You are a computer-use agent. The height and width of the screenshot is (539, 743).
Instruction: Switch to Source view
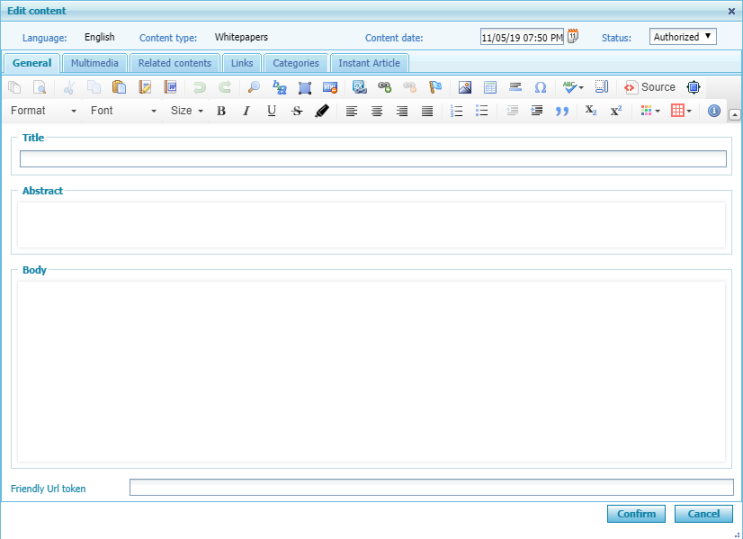(x=650, y=88)
